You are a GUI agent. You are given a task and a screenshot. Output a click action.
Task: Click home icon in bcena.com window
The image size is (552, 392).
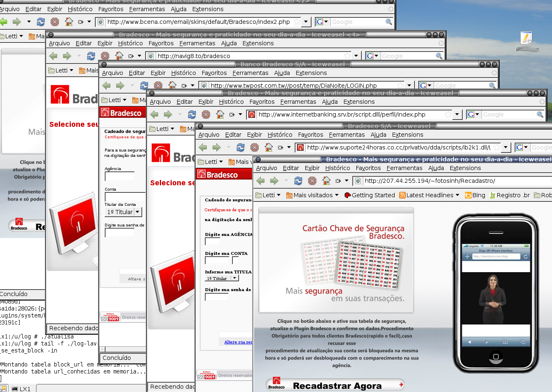coord(69,21)
